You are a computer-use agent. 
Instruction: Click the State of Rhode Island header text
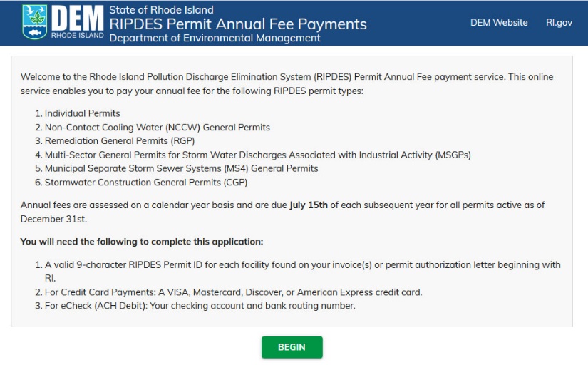click(161, 10)
